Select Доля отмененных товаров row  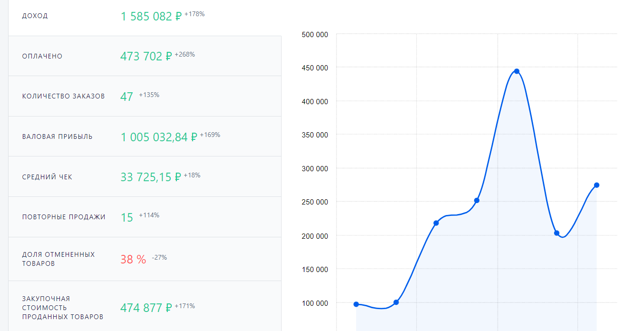tap(145, 259)
